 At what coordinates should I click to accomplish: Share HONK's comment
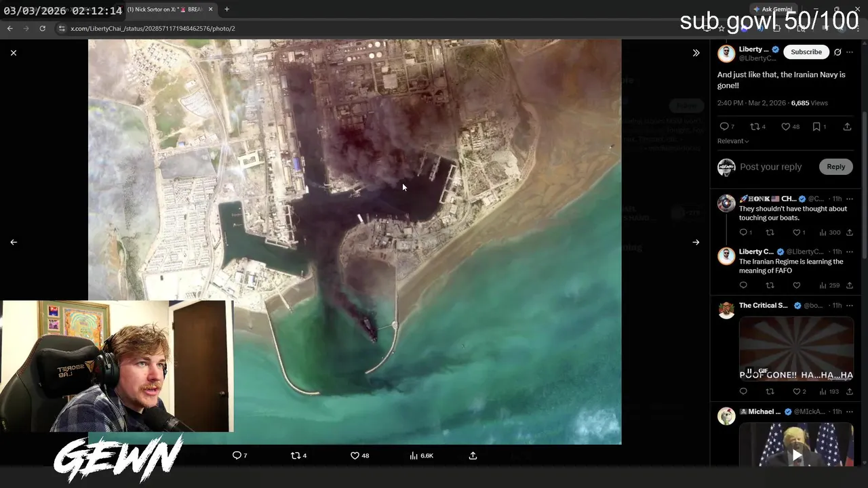[849, 232]
